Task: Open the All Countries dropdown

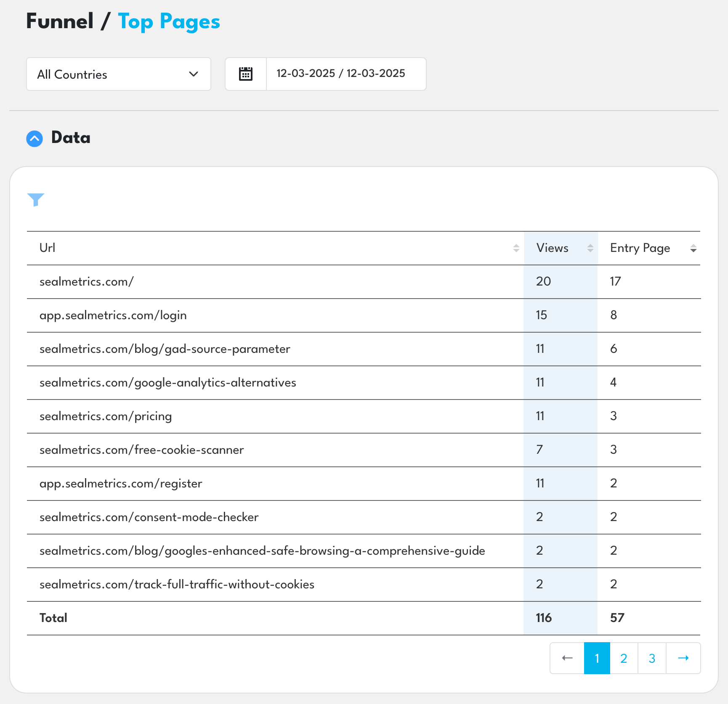Action: (x=119, y=74)
